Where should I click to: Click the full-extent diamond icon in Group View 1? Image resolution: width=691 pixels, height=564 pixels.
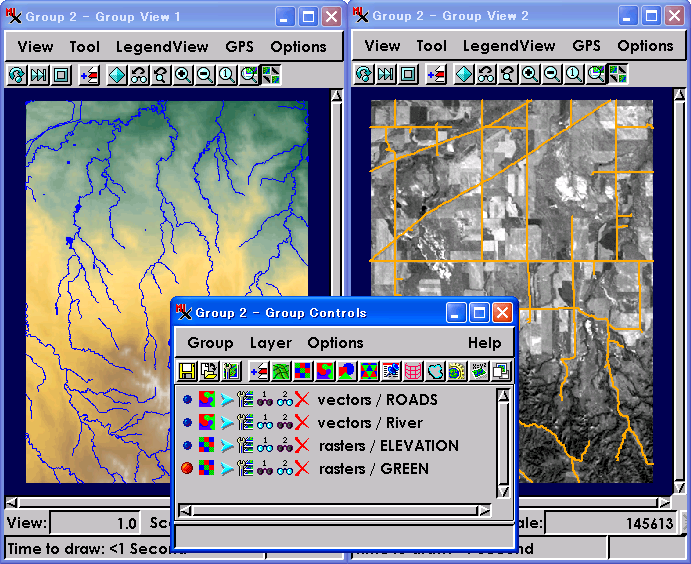116,75
